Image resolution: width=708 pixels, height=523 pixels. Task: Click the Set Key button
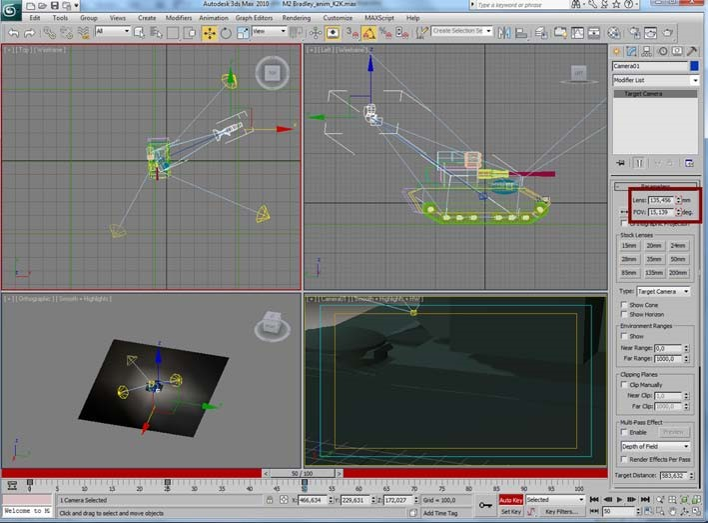pyautogui.click(x=511, y=512)
